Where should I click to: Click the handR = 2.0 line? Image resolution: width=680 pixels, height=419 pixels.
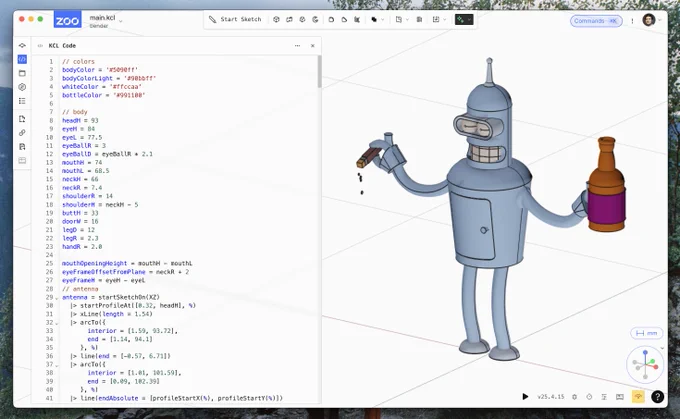click(82, 246)
